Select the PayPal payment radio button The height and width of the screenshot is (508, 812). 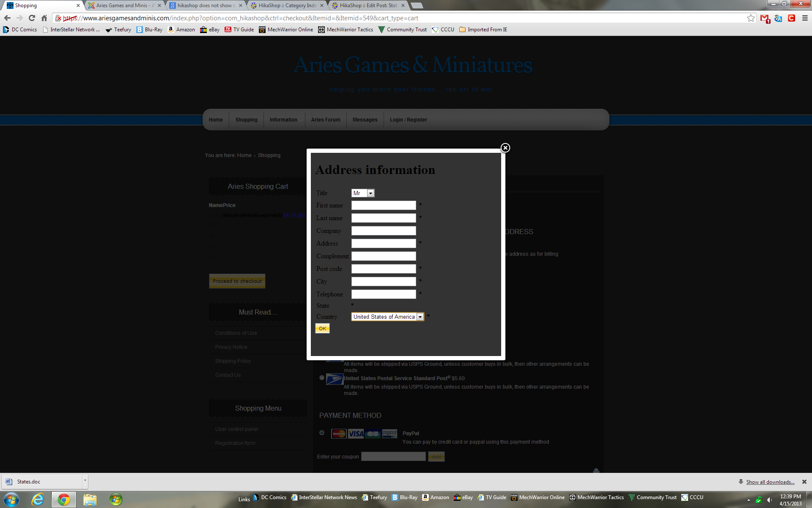pyautogui.click(x=322, y=433)
